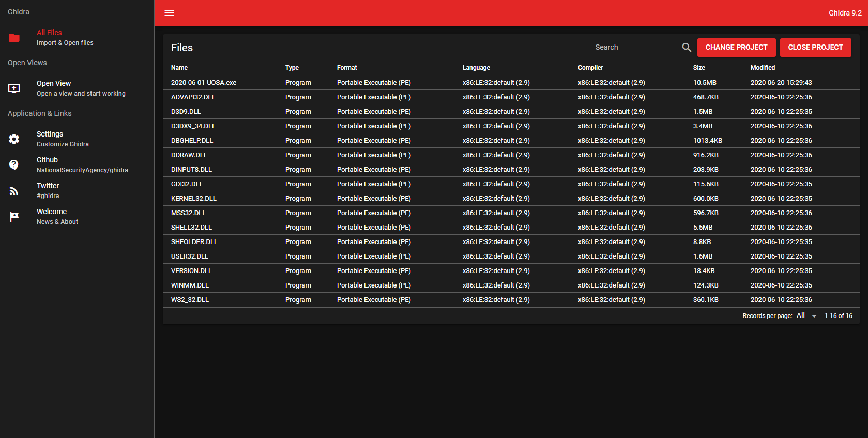This screenshot has width=868, height=438.
Task: Click the Settings gear icon
Action: [x=14, y=139]
